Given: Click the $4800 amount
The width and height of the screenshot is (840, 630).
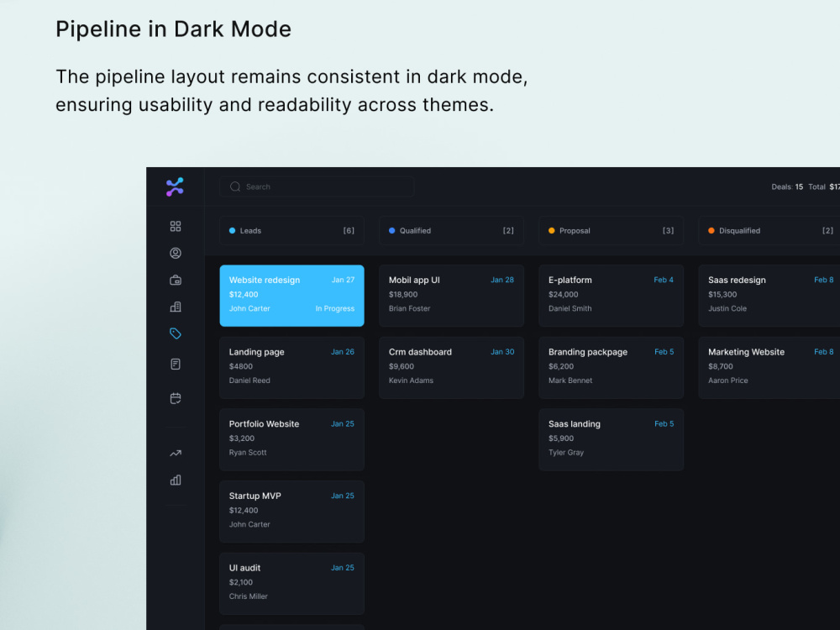Looking at the screenshot, I should [x=240, y=366].
